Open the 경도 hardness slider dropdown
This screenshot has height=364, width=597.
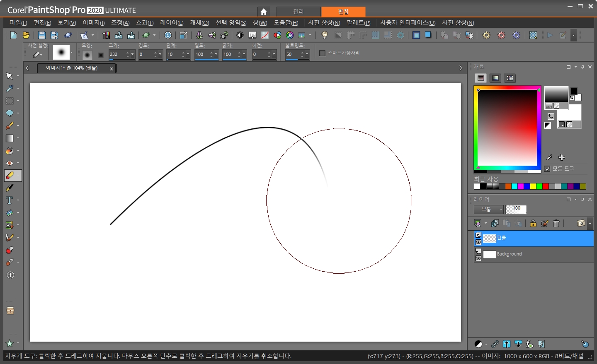tap(160, 55)
